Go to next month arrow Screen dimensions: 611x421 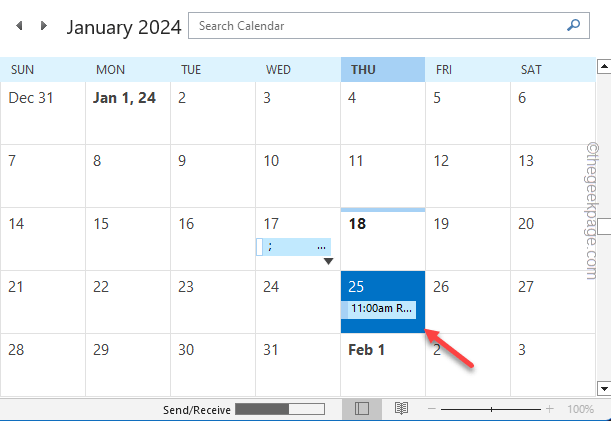pyautogui.click(x=44, y=26)
